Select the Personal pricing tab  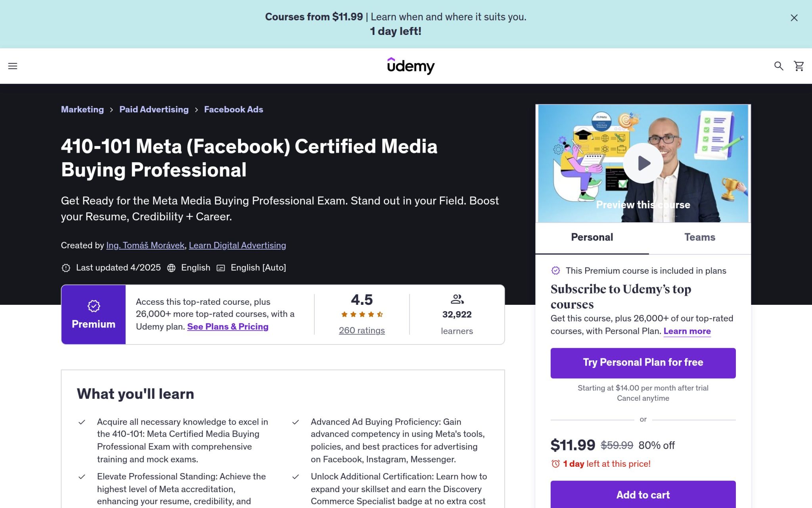592,237
